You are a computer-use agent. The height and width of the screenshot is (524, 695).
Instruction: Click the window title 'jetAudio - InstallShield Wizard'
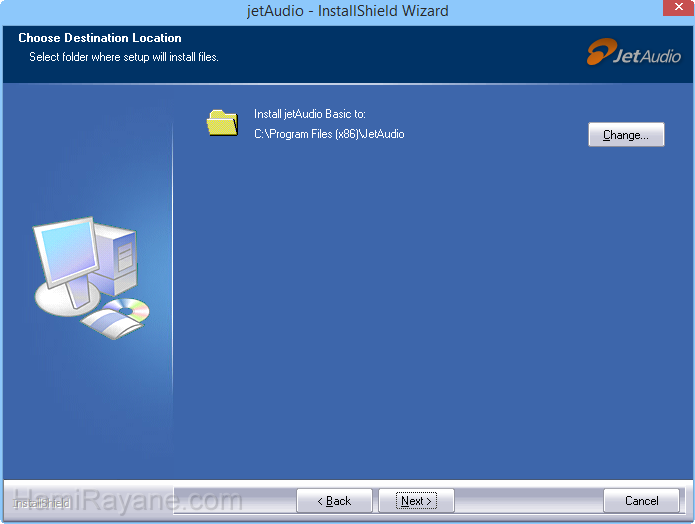click(348, 11)
